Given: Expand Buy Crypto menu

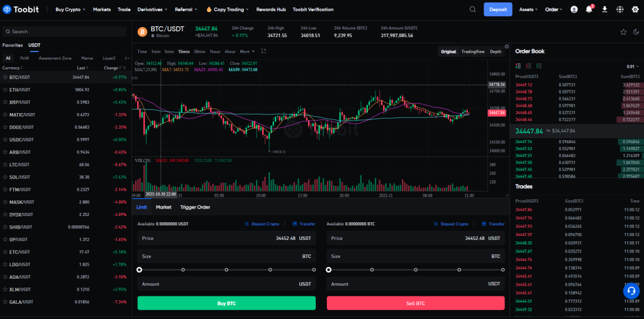Looking at the screenshot, I should [70, 9].
